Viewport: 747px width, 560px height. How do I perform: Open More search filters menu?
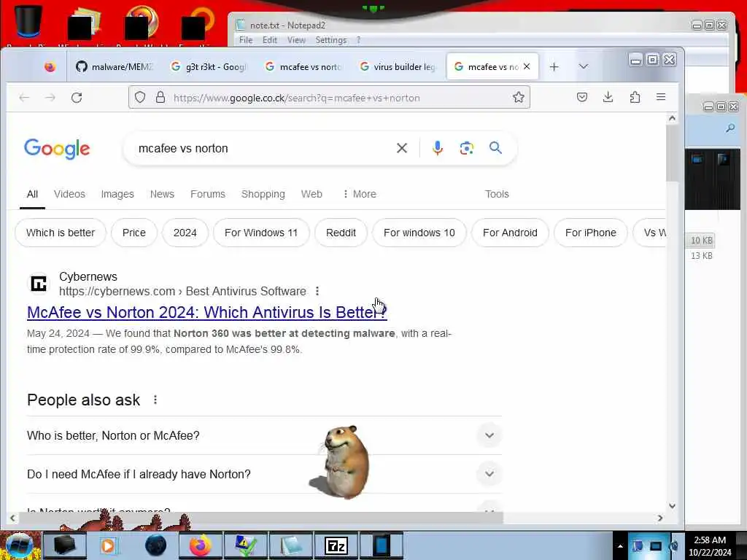(x=360, y=194)
